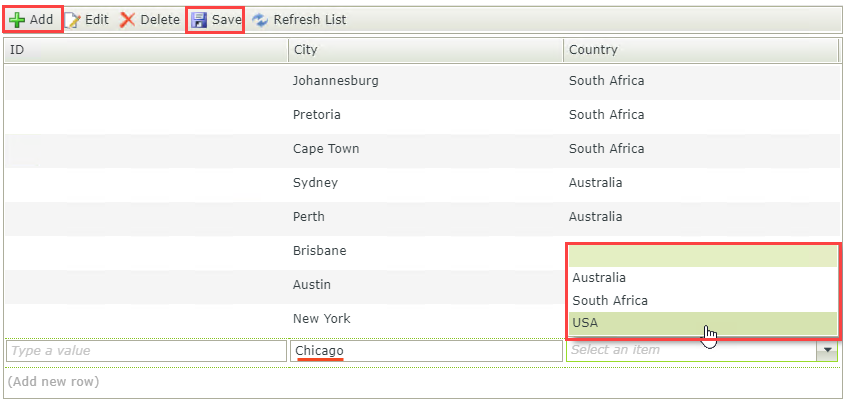Click the green plus Add icon
The width and height of the screenshot is (846, 402).
click(x=17, y=19)
